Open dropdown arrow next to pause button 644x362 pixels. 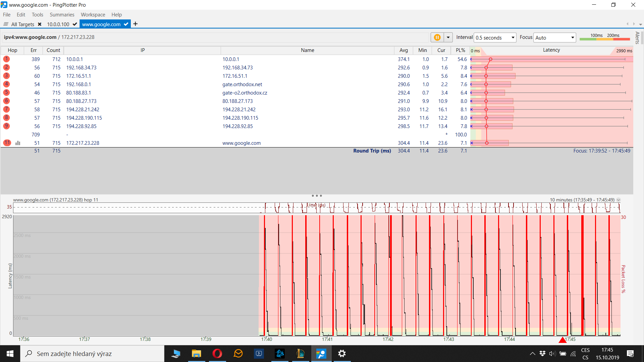(x=448, y=37)
